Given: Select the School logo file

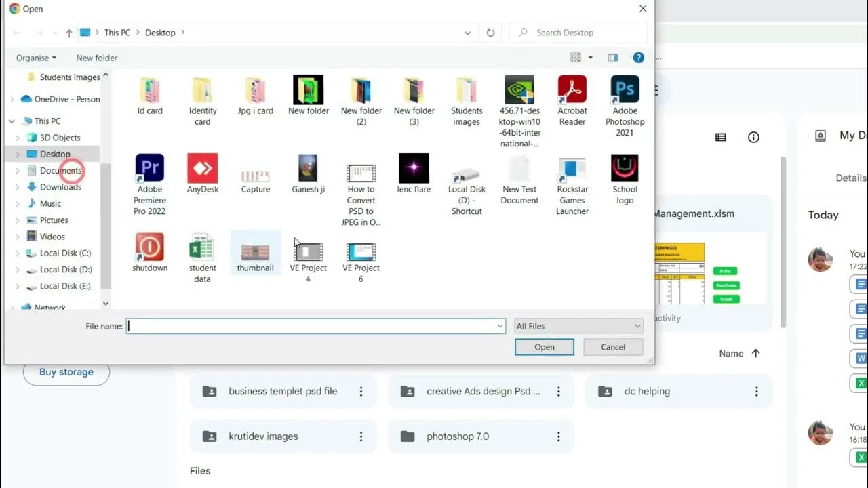Looking at the screenshot, I should 625,180.
